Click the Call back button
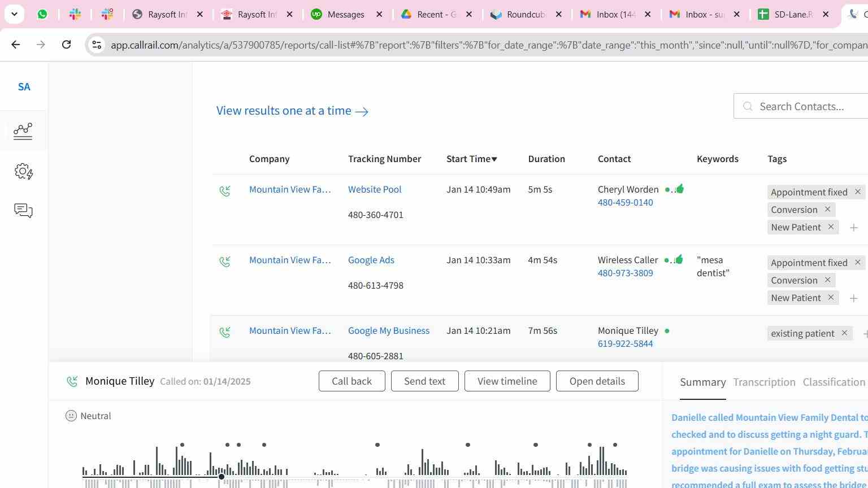Screen dimensions: 868x488 tap(351, 381)
